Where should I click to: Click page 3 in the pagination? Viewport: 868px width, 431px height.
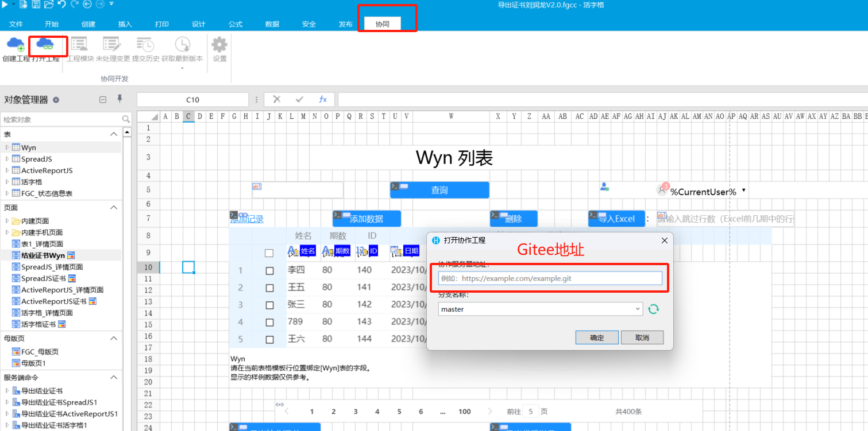pos(356,411)
